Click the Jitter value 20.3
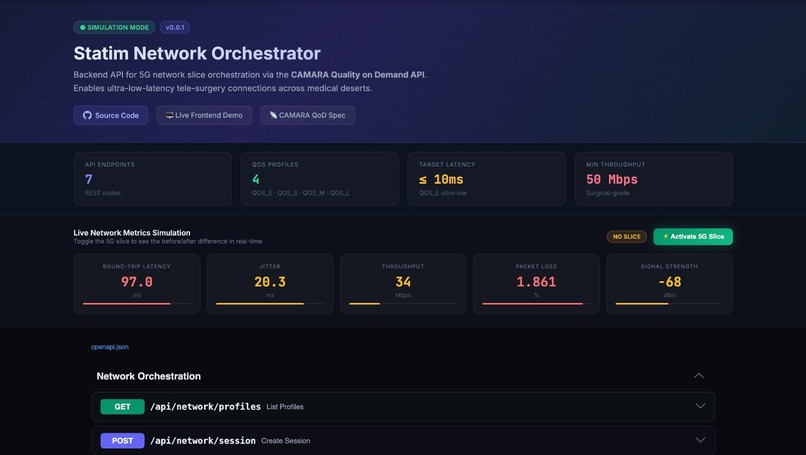The height and width of the screenshot is (455, 806). 270,282
